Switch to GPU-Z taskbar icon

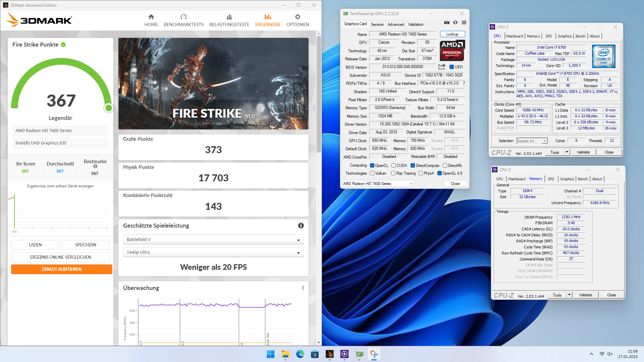tap(359, 354)
